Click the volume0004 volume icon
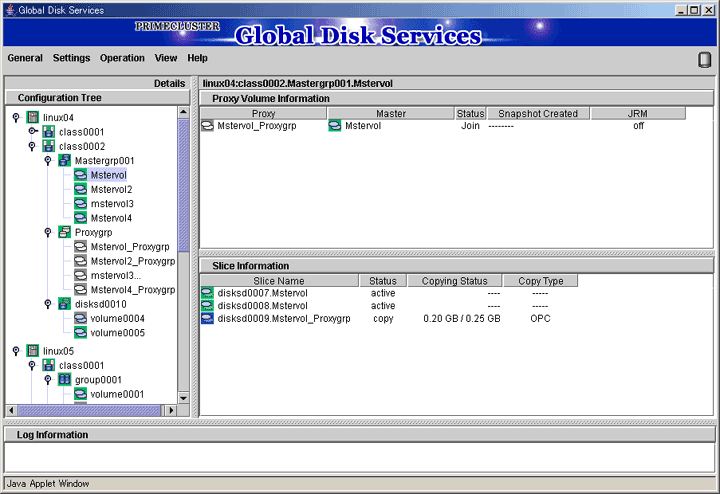 click(x=80, y=318)
